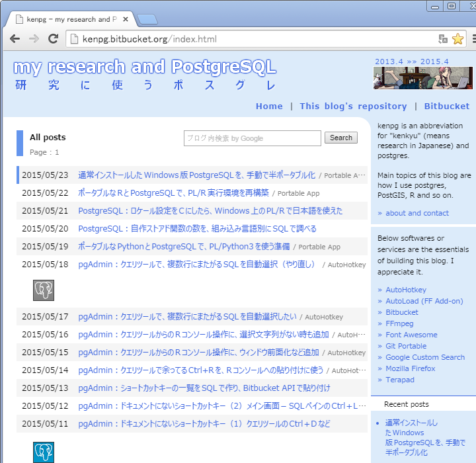Open the translate page icon
Image resolution: width=476 pixels, height=463 pixels.
point(443,39)
